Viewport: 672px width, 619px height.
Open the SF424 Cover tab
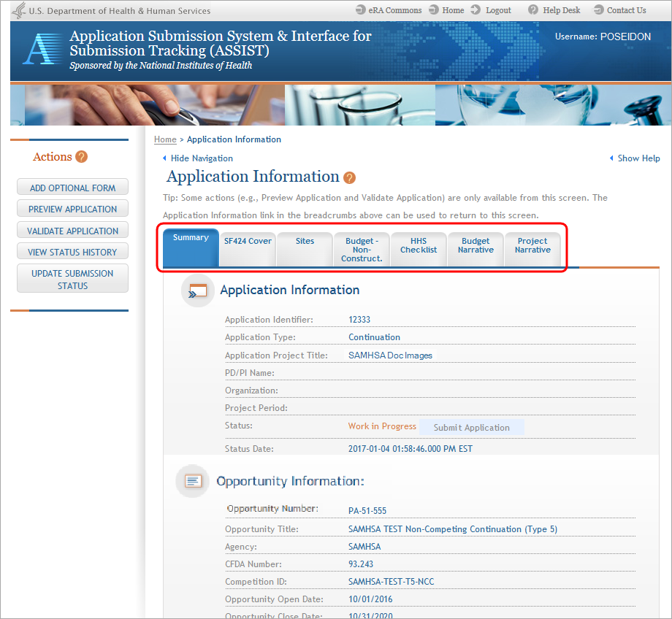248,250
